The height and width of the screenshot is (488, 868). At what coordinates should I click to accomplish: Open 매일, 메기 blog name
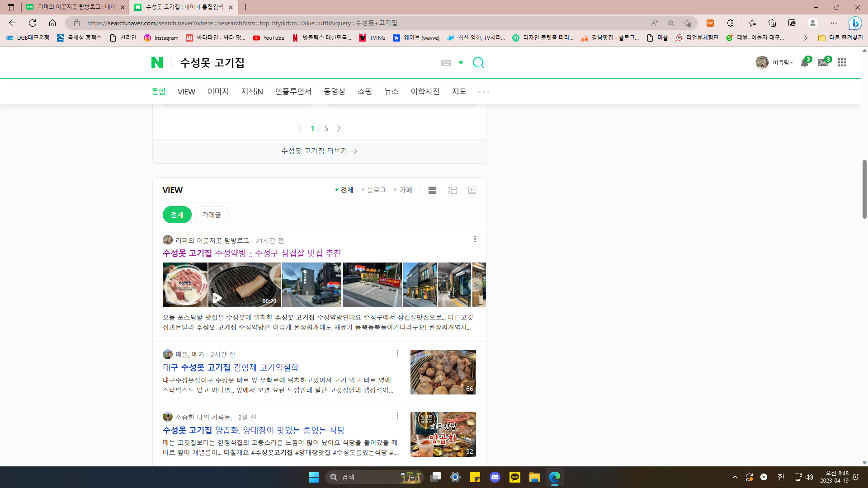point(190,354)
